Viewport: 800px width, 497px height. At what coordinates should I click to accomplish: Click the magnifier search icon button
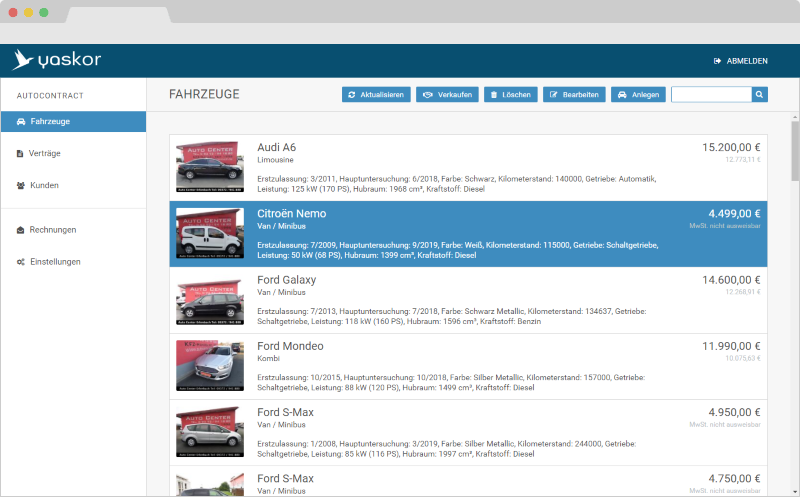pos(759,94)
